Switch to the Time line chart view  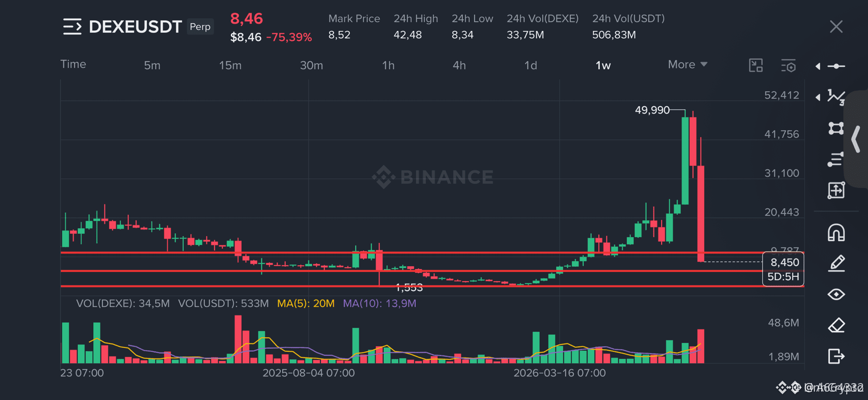[73, 64]
